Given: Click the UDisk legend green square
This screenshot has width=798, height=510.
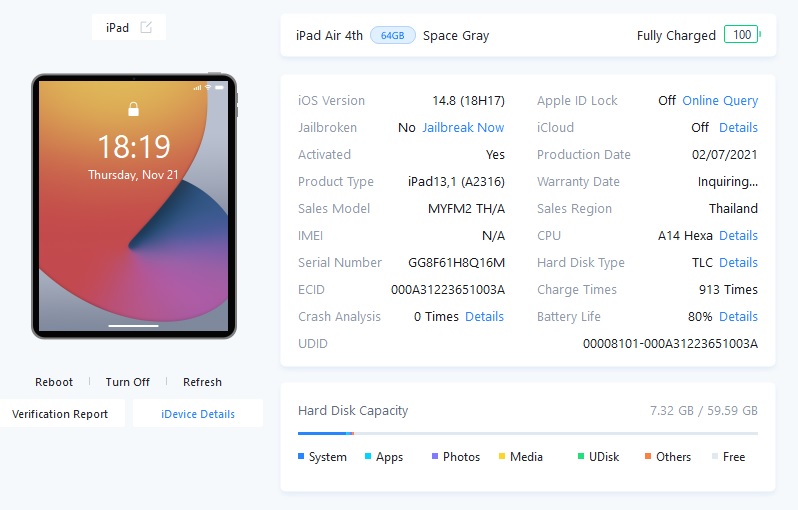Looking at the screenshot, I should point(581,456).
